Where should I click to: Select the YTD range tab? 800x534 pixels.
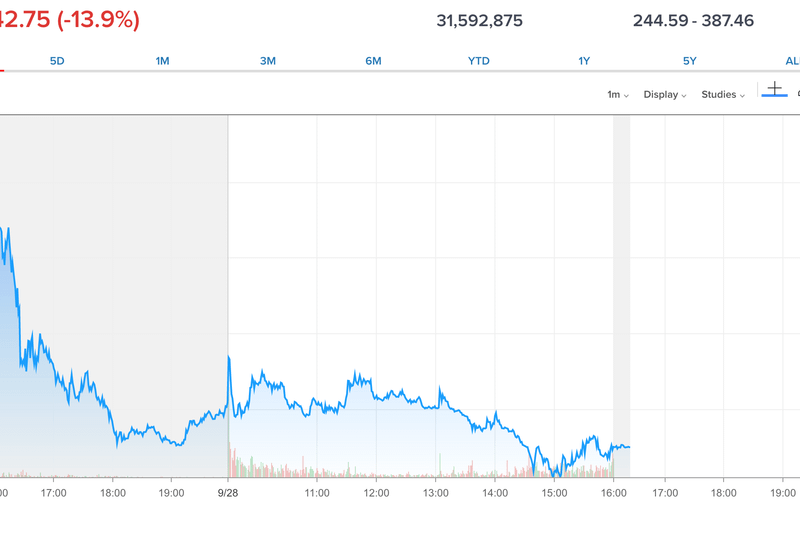pos(479,61)
